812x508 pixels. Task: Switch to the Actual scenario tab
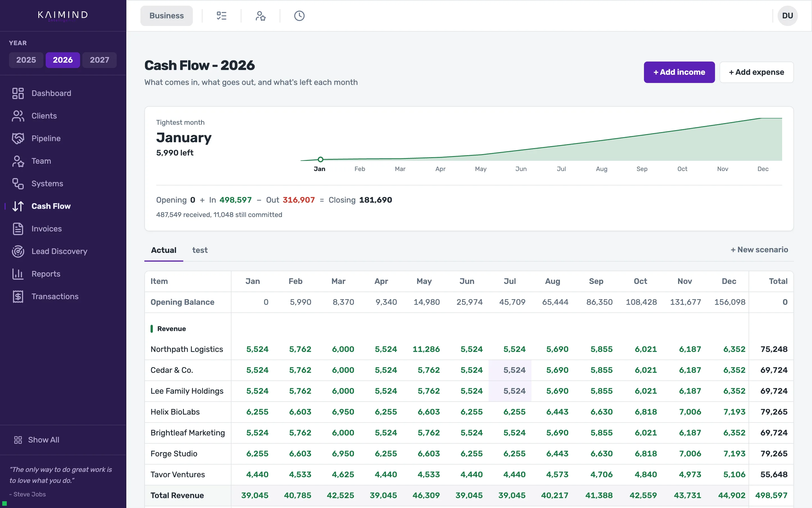164,250
